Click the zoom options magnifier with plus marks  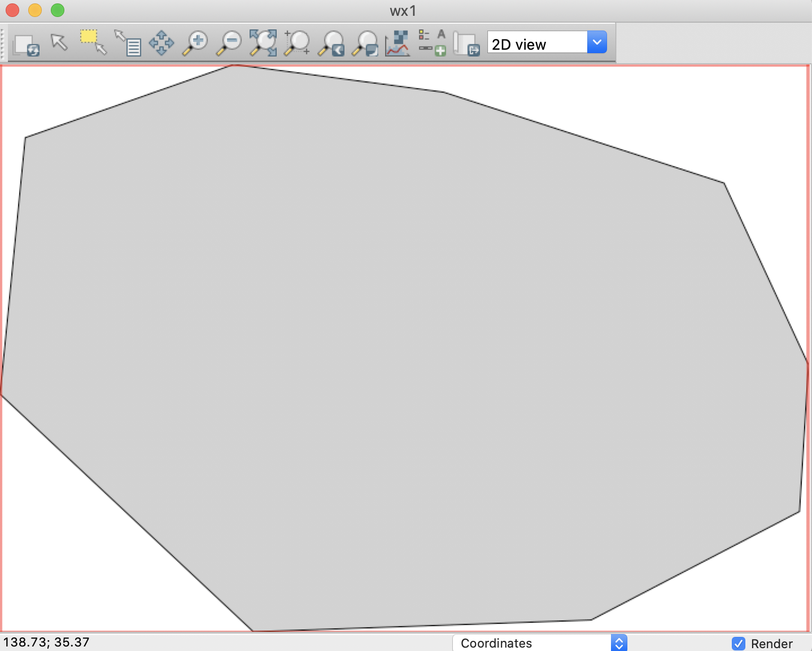click(298, 42)
